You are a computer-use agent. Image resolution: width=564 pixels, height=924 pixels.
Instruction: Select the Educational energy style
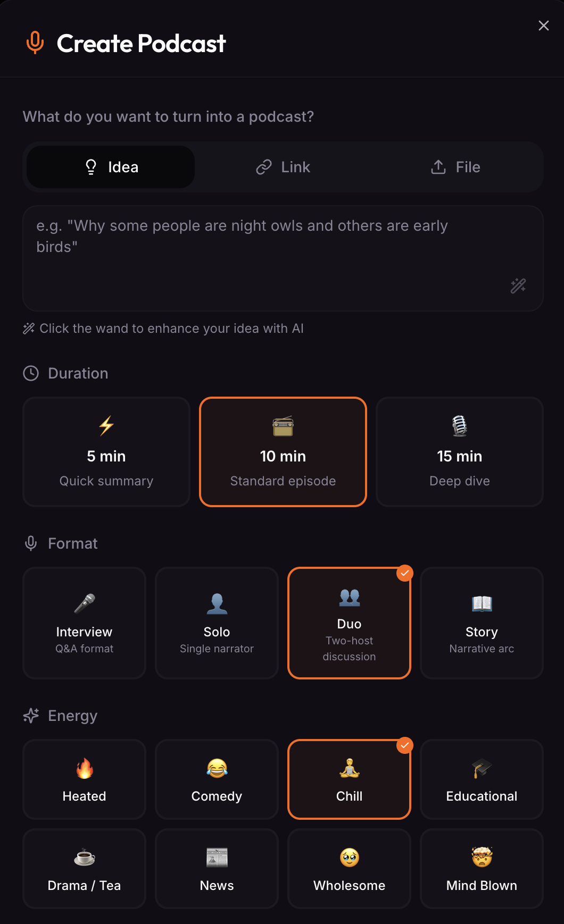coord(481,779)
